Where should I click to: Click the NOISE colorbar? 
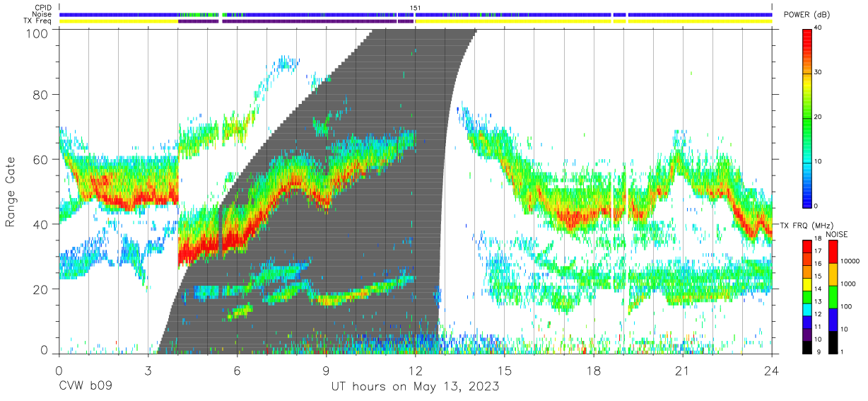[x=833, y=296]
